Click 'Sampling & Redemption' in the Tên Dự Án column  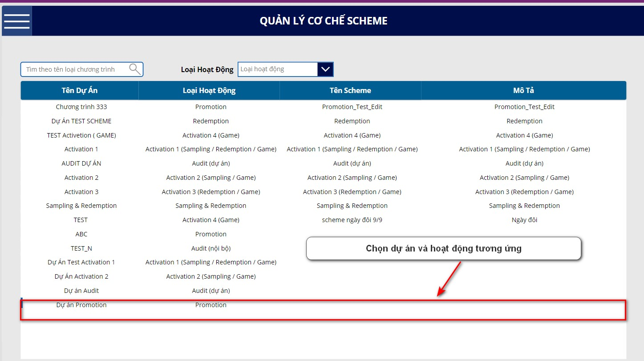[81, 206]
